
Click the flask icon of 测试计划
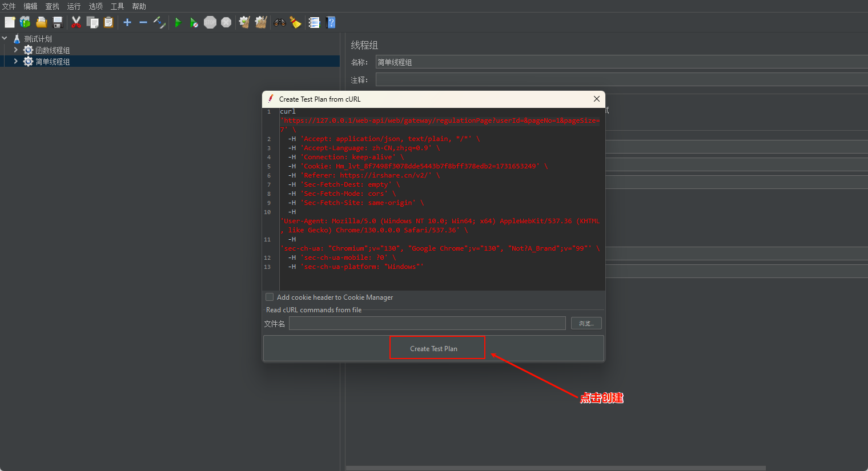pyautogui.click(x=17, y=39)
